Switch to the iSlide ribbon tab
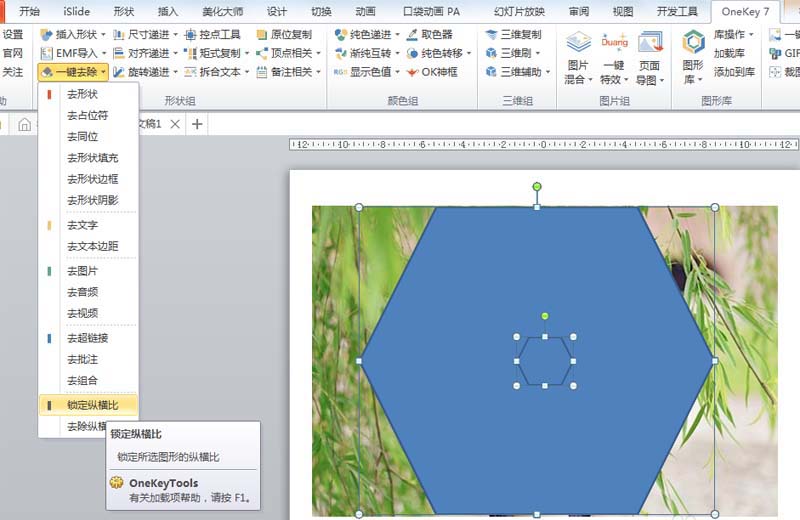 click(77, 11)
